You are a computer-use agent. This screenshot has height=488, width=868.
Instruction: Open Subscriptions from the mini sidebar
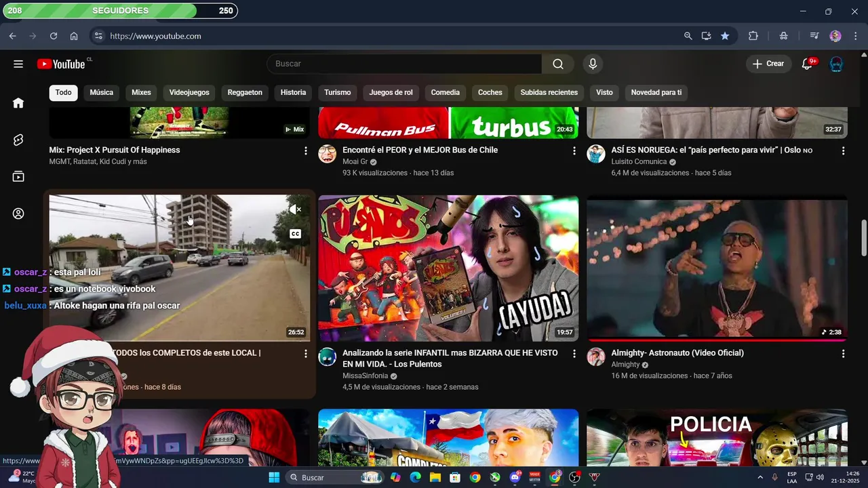point(18,177)
